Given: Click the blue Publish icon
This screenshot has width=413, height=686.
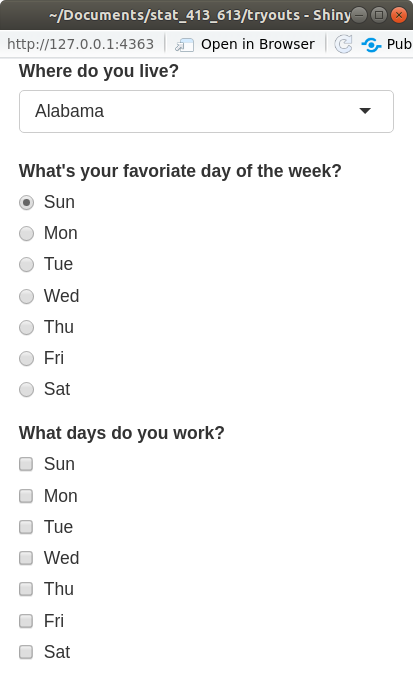Looking at the screenshot, I should pyautogui.click(x=371, y=44).
